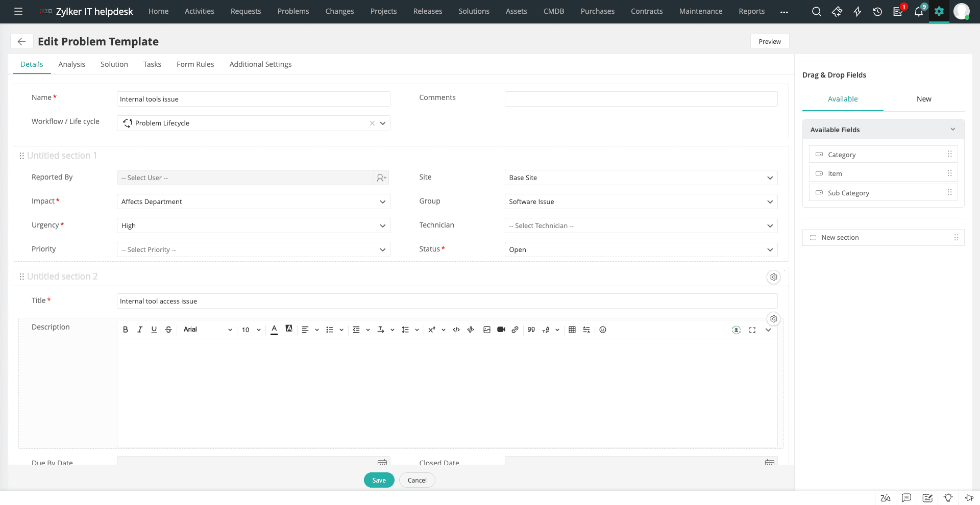Expand the description editor to fullscreen

[752, 330]
